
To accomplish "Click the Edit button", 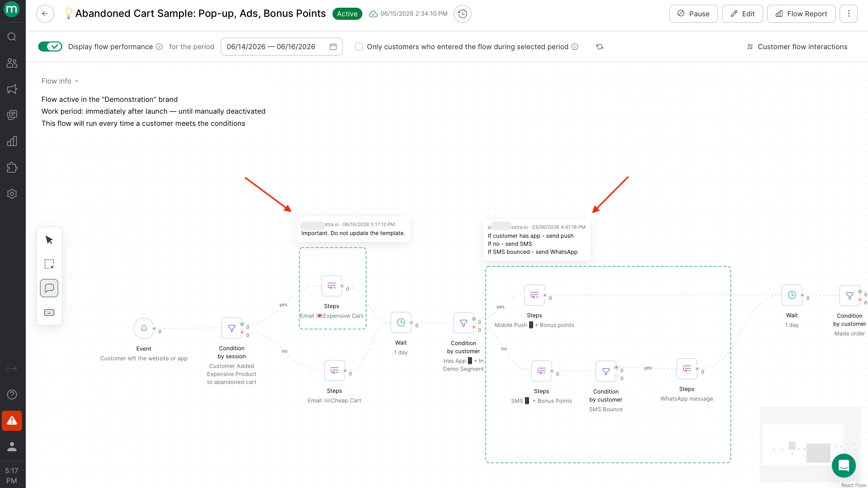I will click(742, 14).
